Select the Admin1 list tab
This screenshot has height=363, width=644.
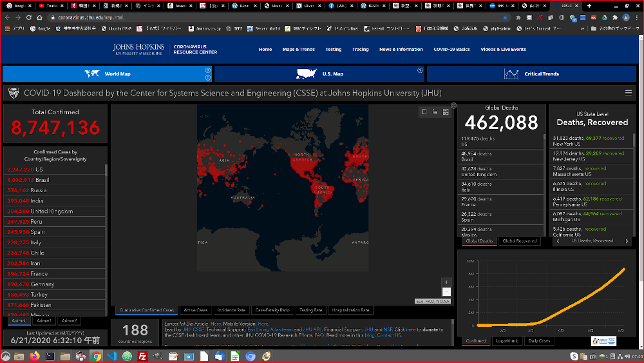pyautogui.click(x=44, y=320)
